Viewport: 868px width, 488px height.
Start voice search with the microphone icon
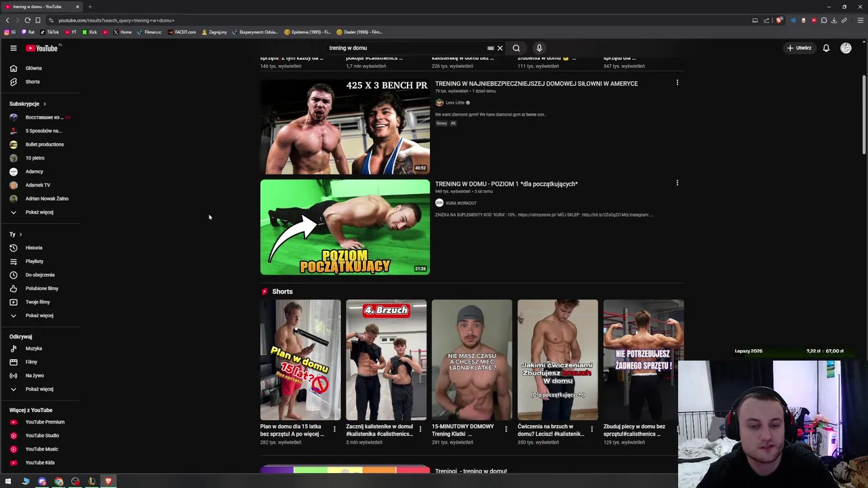coord(539,48)
